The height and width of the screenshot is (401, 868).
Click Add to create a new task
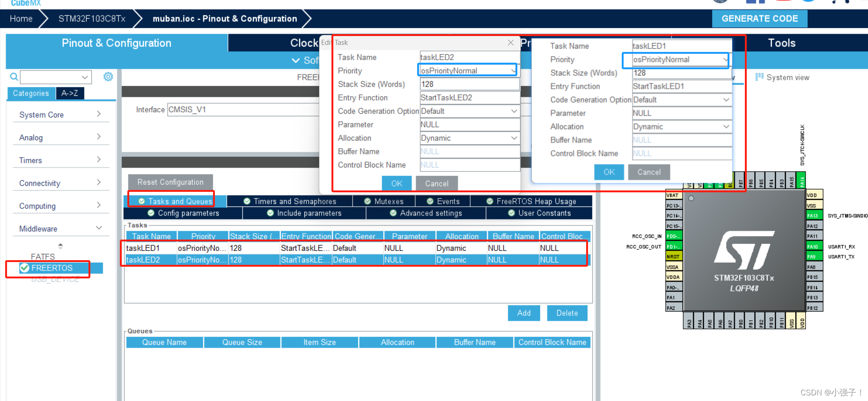(524, 313)
